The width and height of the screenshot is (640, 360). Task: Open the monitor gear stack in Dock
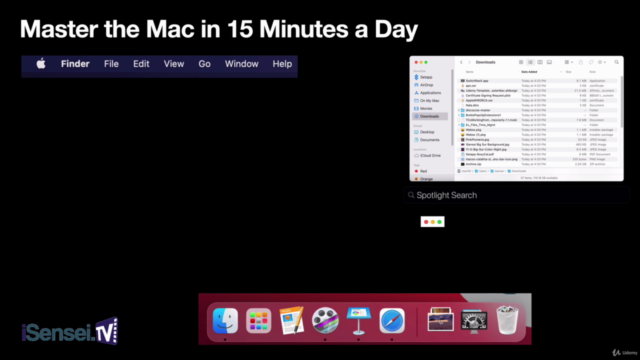click(x=474, y=321)
